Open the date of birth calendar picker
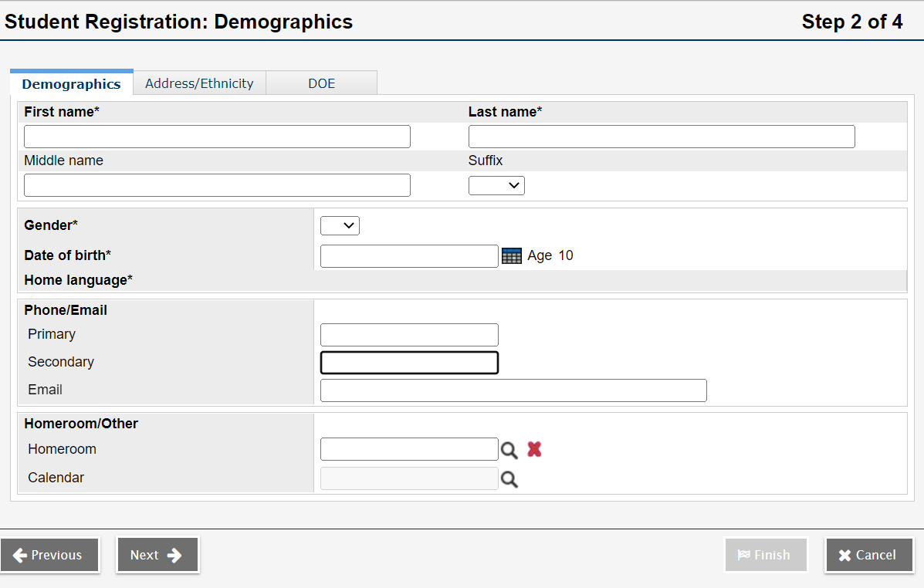This screenshot has width=924, height=588. 511,255
